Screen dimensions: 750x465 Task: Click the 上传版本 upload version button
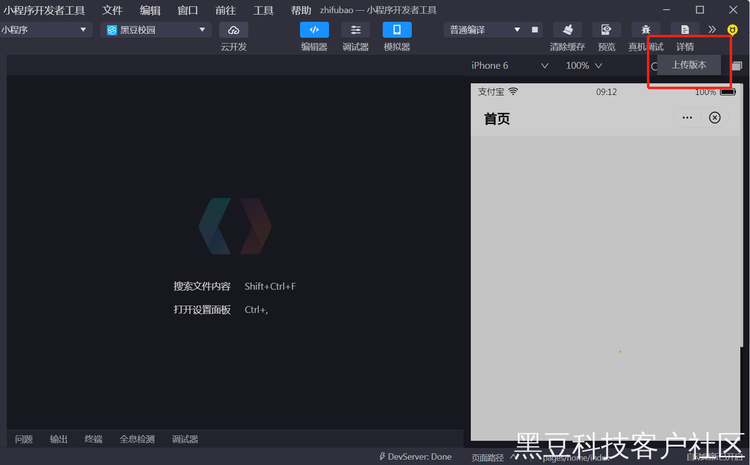tap(689, 65)
